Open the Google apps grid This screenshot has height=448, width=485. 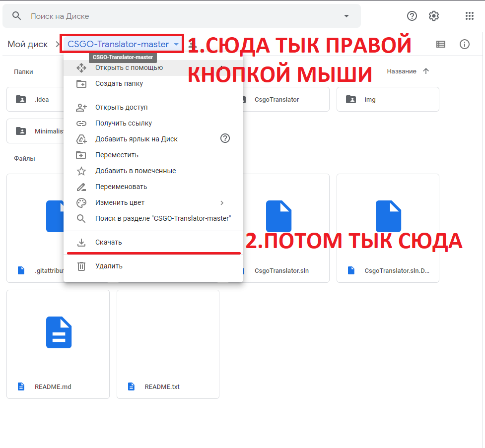[x=469, y=16]
